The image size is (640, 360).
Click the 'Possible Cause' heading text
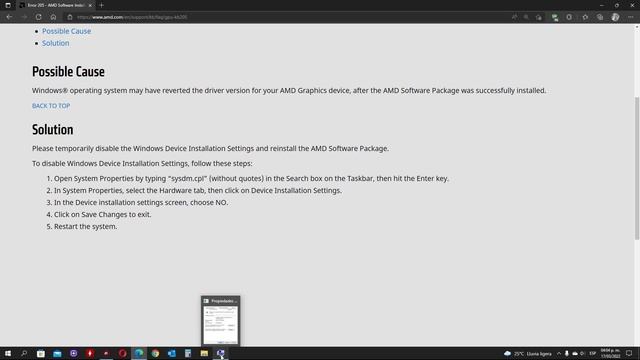(x=68, y=72)
